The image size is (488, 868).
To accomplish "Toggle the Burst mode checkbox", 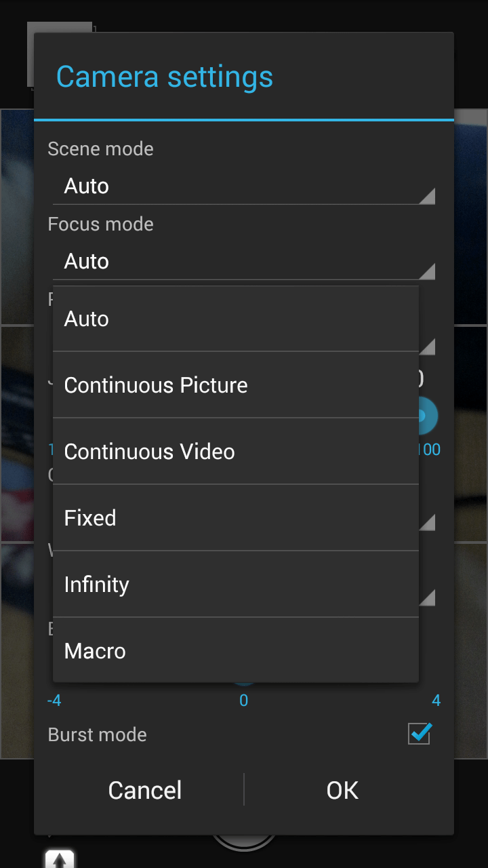I will tap(420, 734).
